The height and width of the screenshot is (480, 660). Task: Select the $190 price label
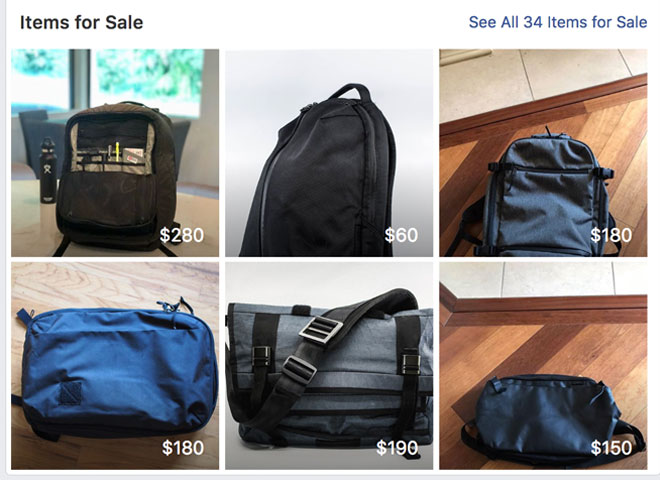[397, 448]
